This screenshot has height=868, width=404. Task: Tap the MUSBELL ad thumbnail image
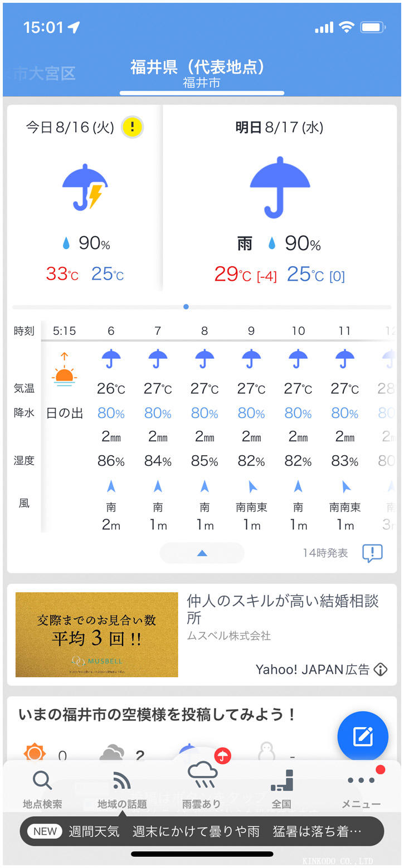(x=96, y=635)
